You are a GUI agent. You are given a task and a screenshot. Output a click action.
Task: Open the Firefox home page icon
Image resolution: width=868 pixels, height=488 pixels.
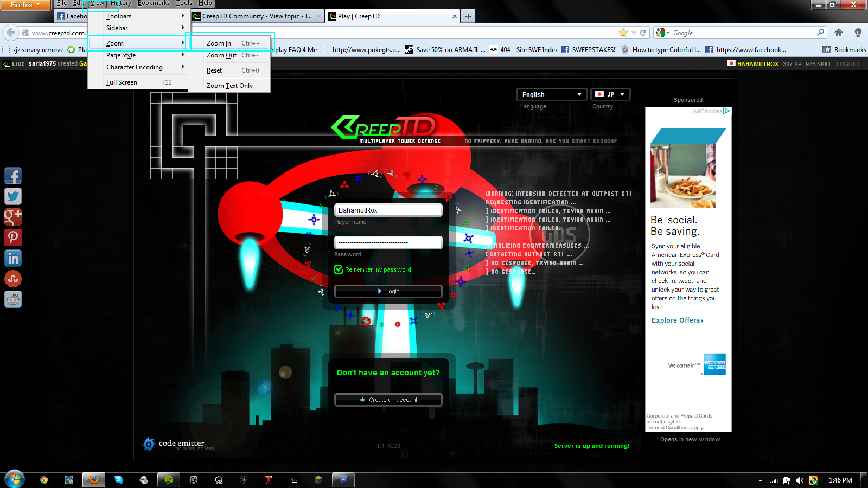click(x=839, y=33)
